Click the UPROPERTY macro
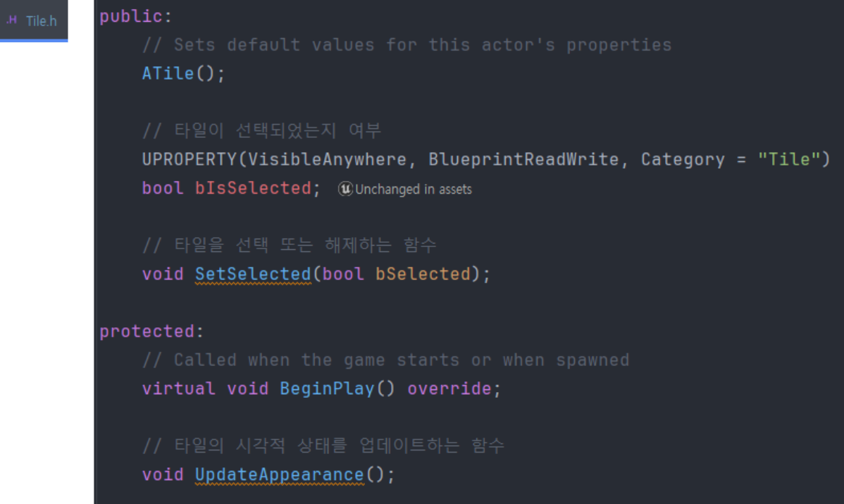This screenshot has height=504, width=844. (189, 159)
